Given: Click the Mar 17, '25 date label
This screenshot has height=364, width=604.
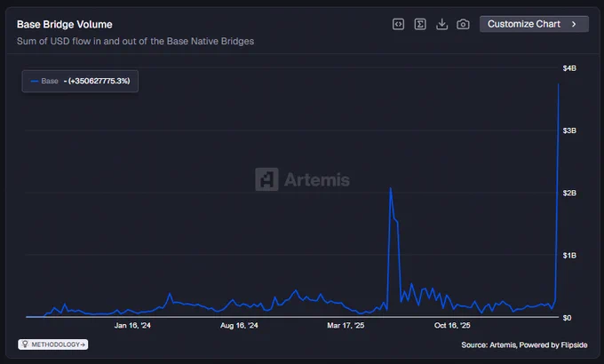Looking at the screenshot, I should point(346,326).
